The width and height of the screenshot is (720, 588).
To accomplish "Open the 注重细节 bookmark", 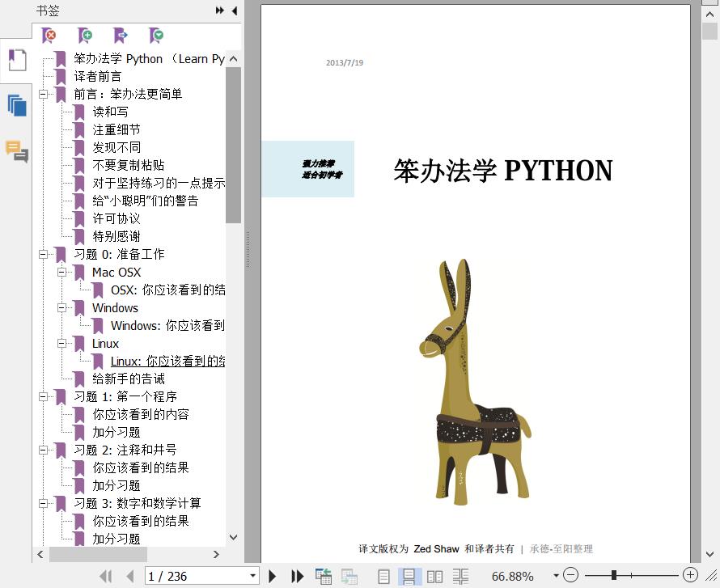I will 116,130.
